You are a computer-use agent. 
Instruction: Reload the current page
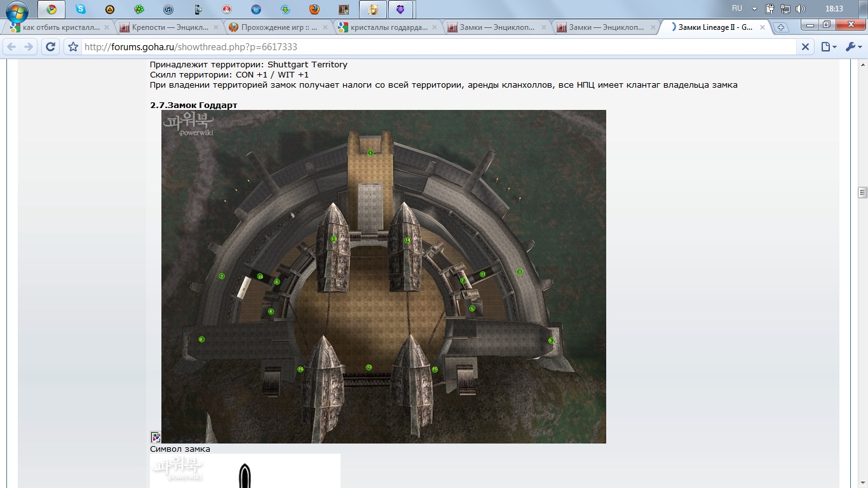pos(50,47)
